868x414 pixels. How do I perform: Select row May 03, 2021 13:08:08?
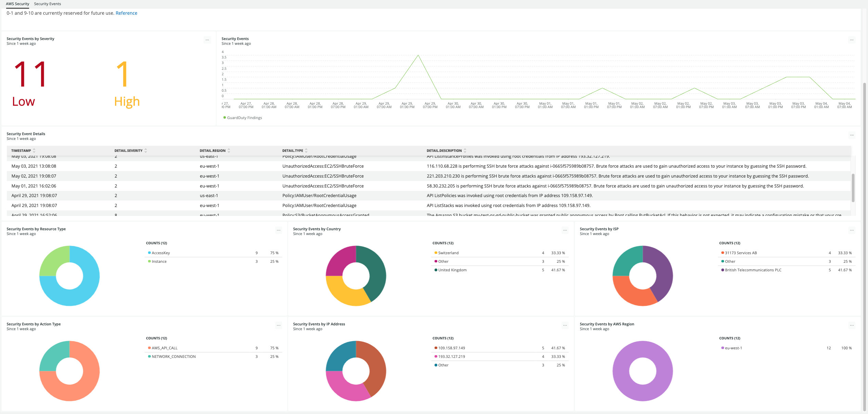pos(429,166)
